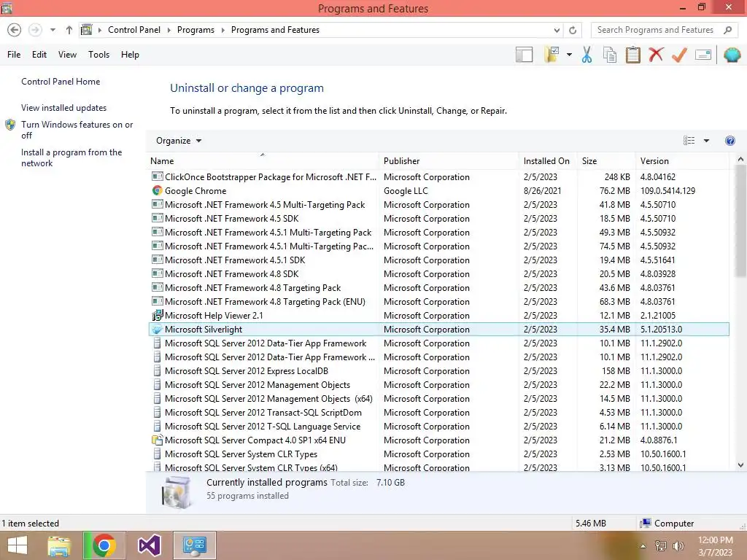Sort by the Installed On column header

pyautogui.click(x=547, y=161)
